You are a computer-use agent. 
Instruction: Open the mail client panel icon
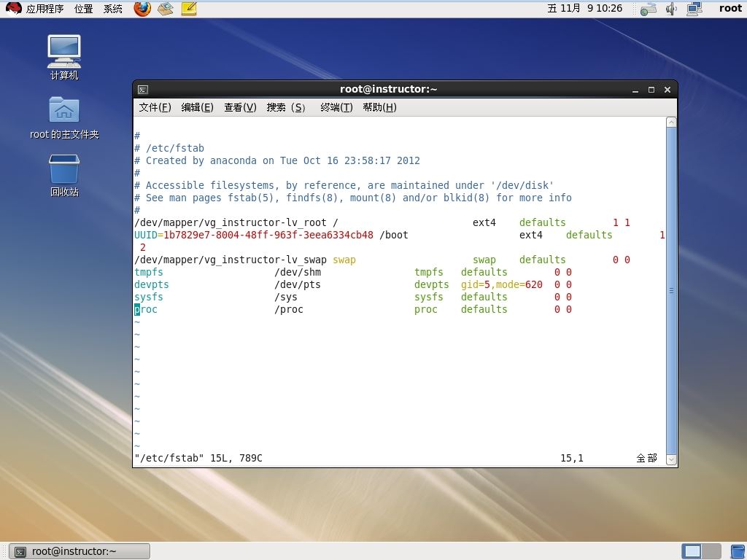(x=166, y=9)
